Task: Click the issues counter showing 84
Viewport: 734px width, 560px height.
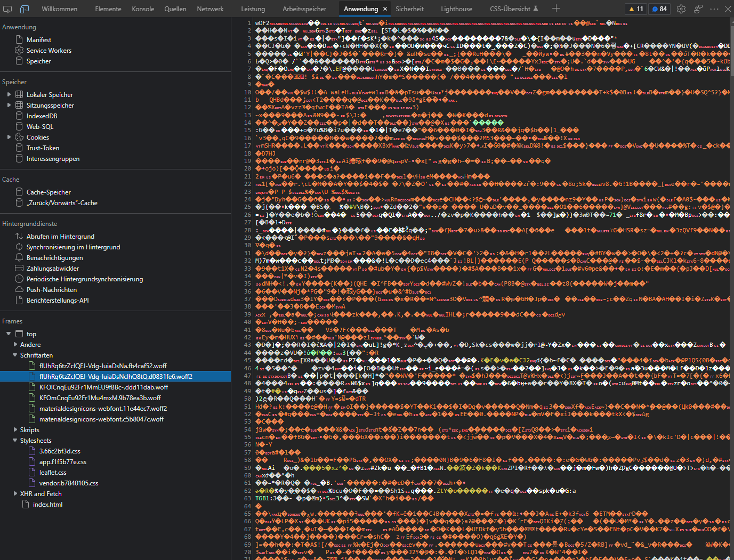Action: click(x=659, y=9)
